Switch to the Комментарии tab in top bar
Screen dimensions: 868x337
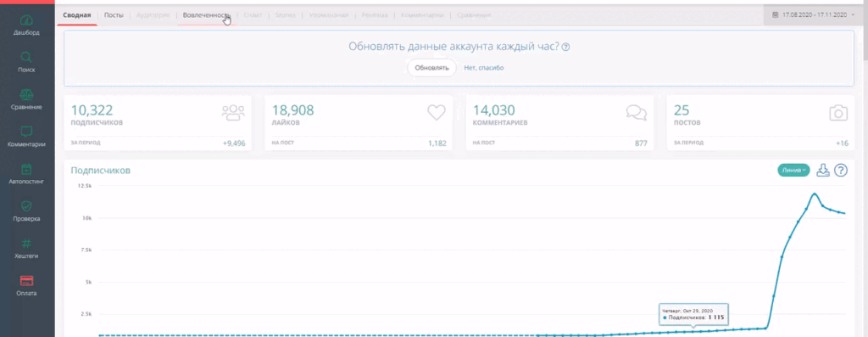422,15
